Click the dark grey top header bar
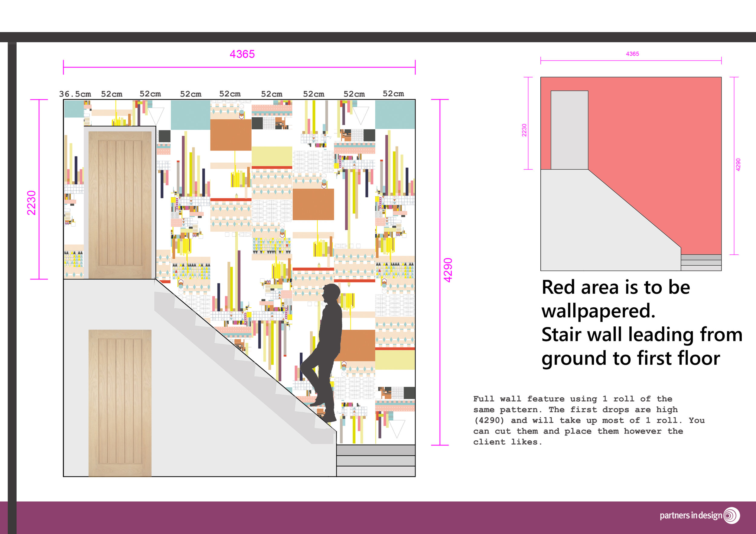This screenshot has height=534, width=756. [x=378, y=37]
